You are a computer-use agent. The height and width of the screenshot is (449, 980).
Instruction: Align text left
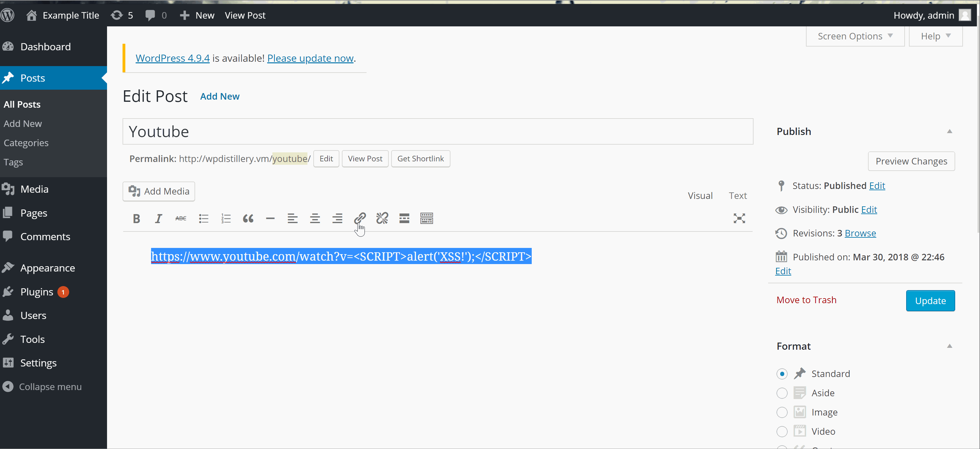tap(293, 218)
